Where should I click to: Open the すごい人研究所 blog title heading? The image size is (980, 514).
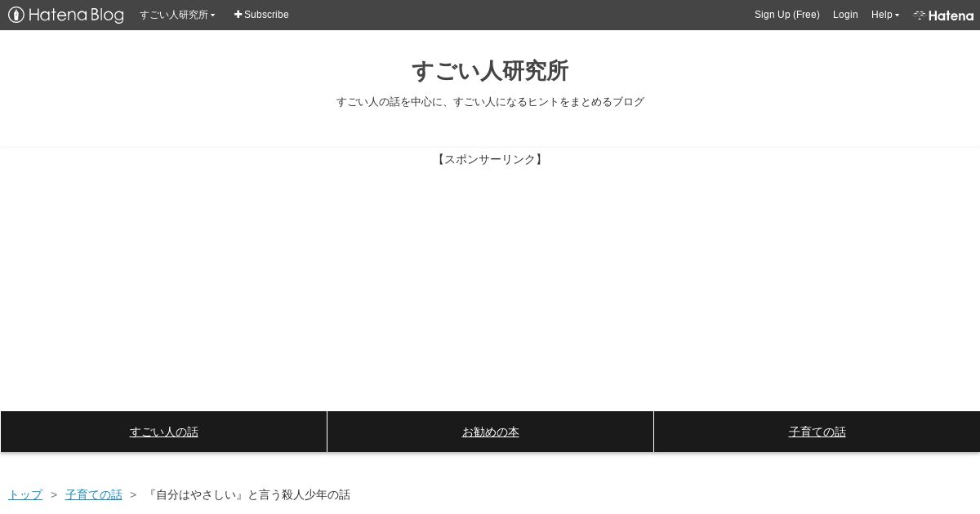click(490, 71)
